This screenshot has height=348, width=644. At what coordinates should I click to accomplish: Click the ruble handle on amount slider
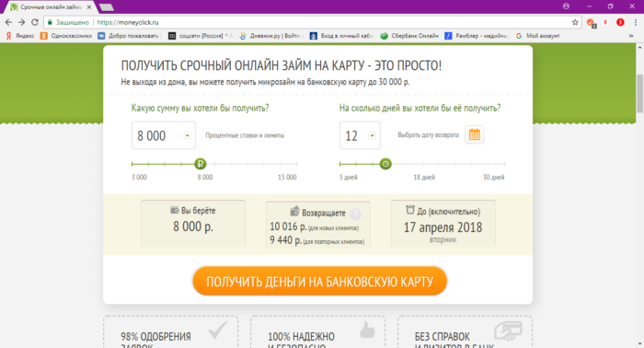(x=200, y=164)
